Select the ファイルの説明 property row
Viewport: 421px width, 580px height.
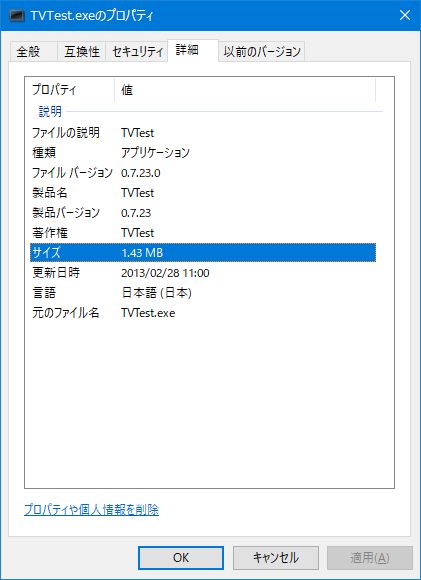coord(203,132)
